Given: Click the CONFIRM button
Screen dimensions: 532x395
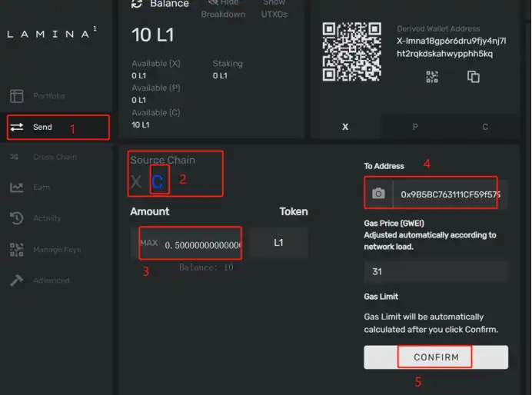Looking at the screenshot, I should (x=436, y=357).
